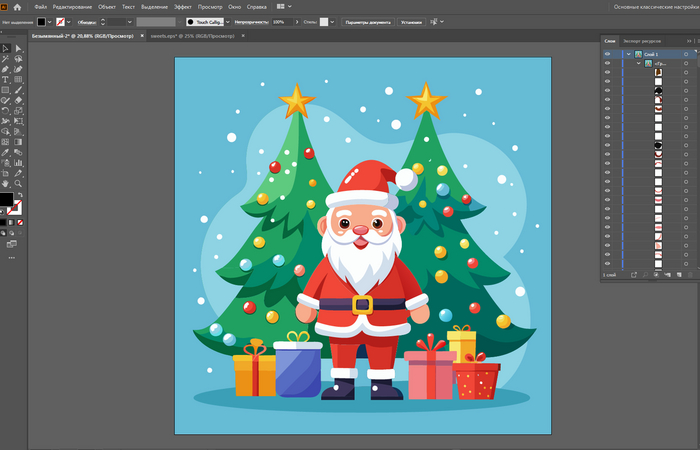This screenshot has width=700, height=450.
Task: Click the toolbar Fill color box
Action: tap(6, 200)
